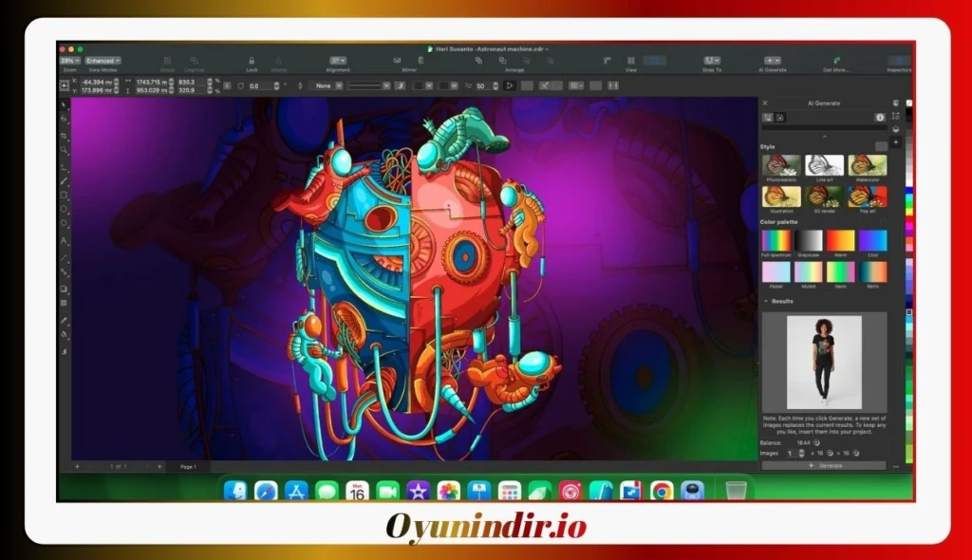Click the Ungroup objects icon

[x=194, y=61]
